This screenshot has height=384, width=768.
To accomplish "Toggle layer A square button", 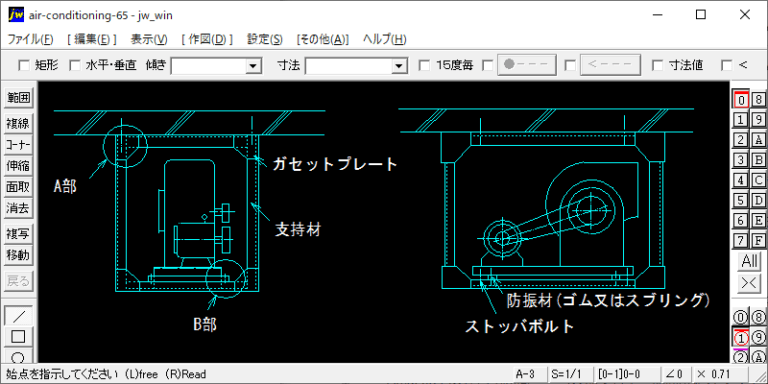I will [758, 140].
